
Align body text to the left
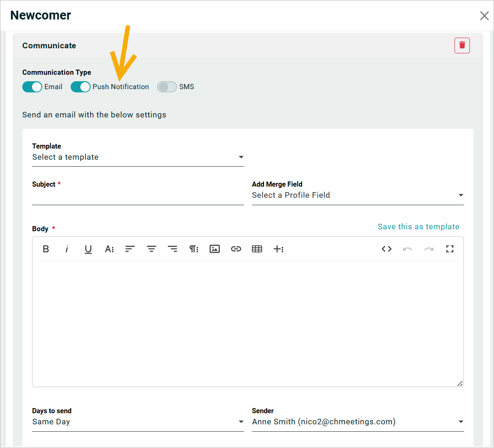130,249
